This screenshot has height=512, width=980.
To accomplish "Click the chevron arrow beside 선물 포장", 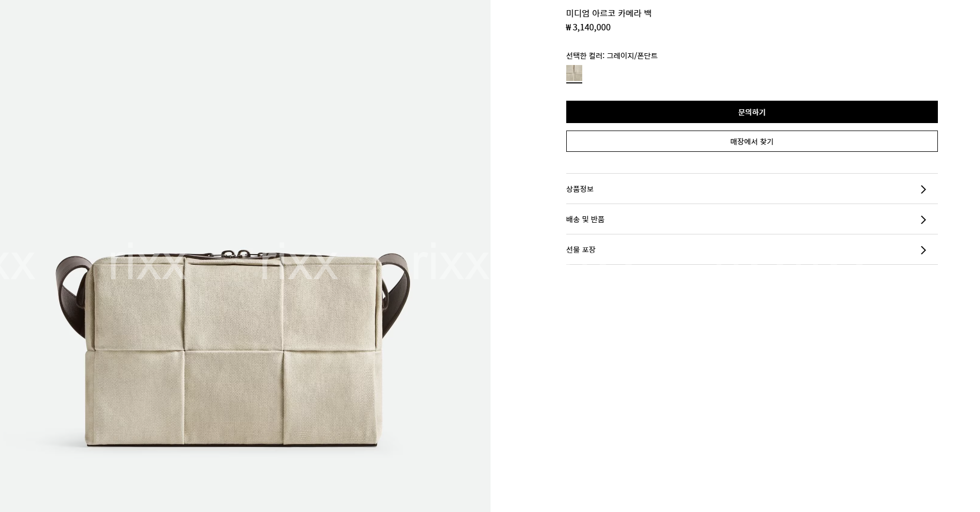I will (x=923, y=250).
